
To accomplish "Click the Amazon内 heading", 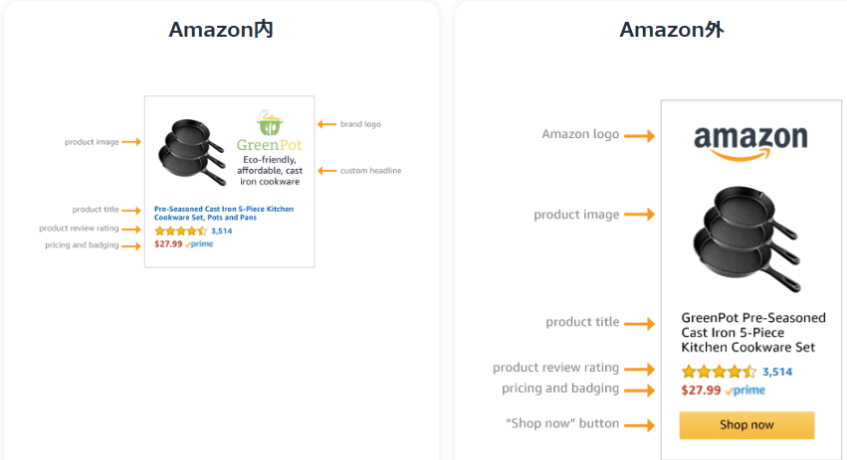I will click(221, 30).
